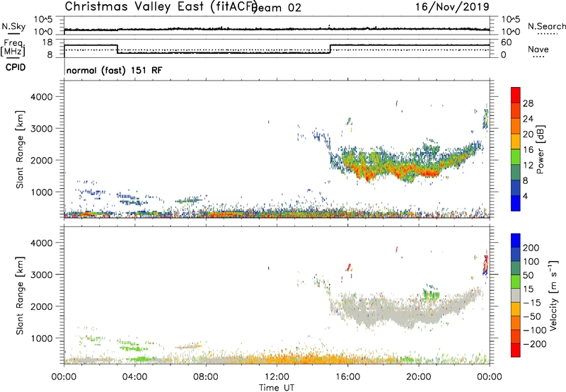
Task: Click the "N.Sky" legend label
Action: click(13, 26)
